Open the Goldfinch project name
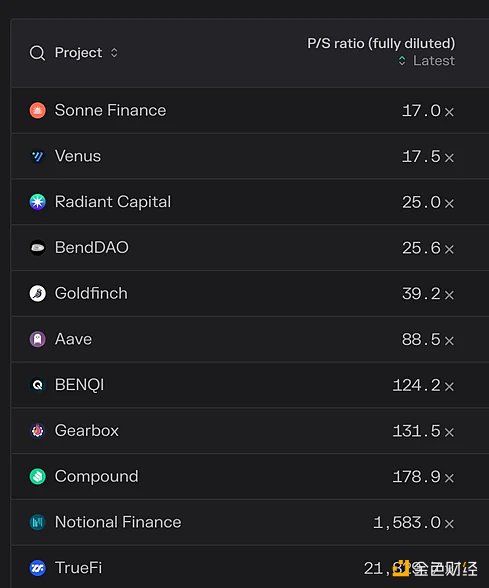 (x=91, y=293)
